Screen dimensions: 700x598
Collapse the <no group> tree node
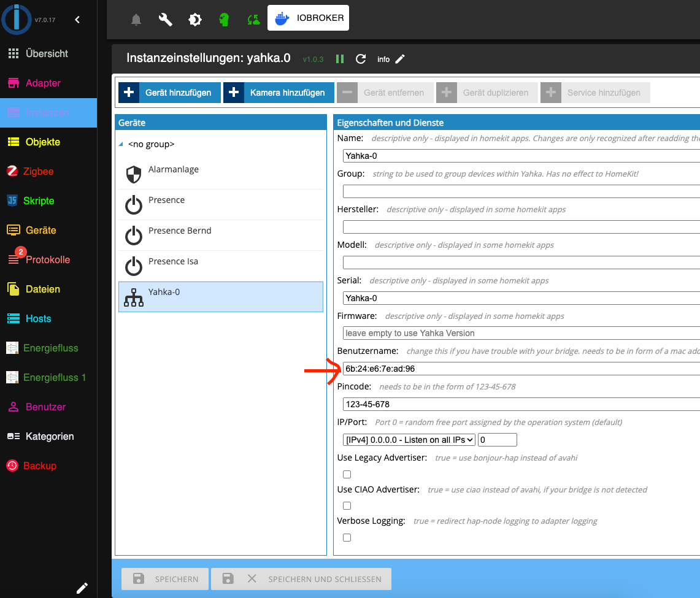121,144
